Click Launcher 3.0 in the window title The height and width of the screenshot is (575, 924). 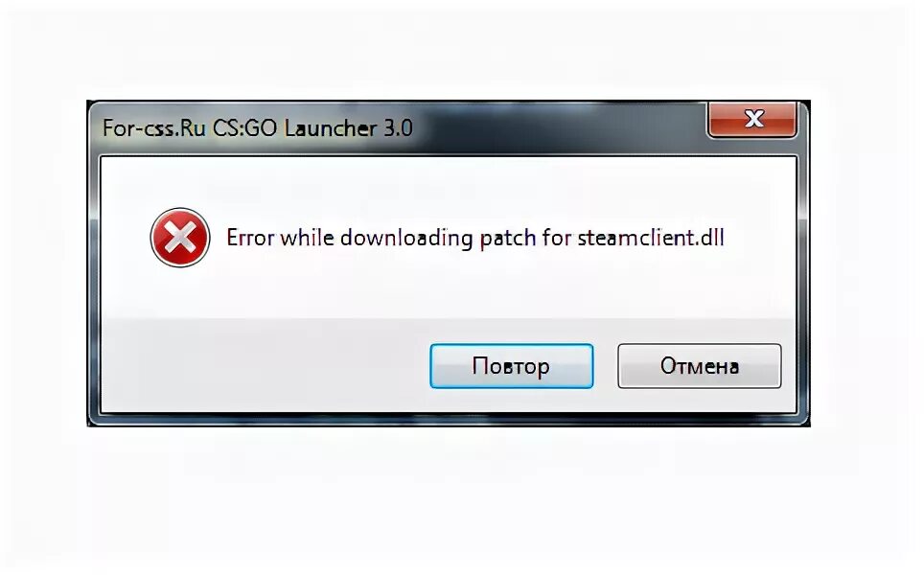point(348,127)
